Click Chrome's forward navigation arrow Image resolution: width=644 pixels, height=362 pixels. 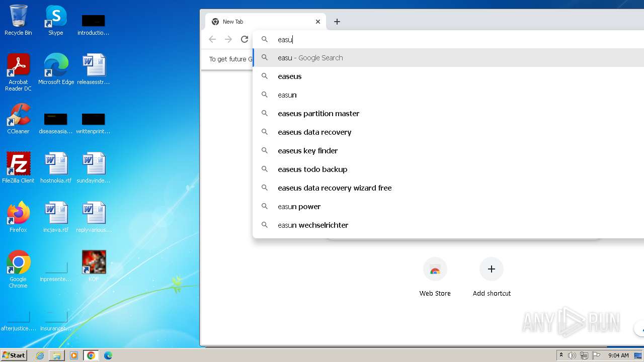[228, 39]
